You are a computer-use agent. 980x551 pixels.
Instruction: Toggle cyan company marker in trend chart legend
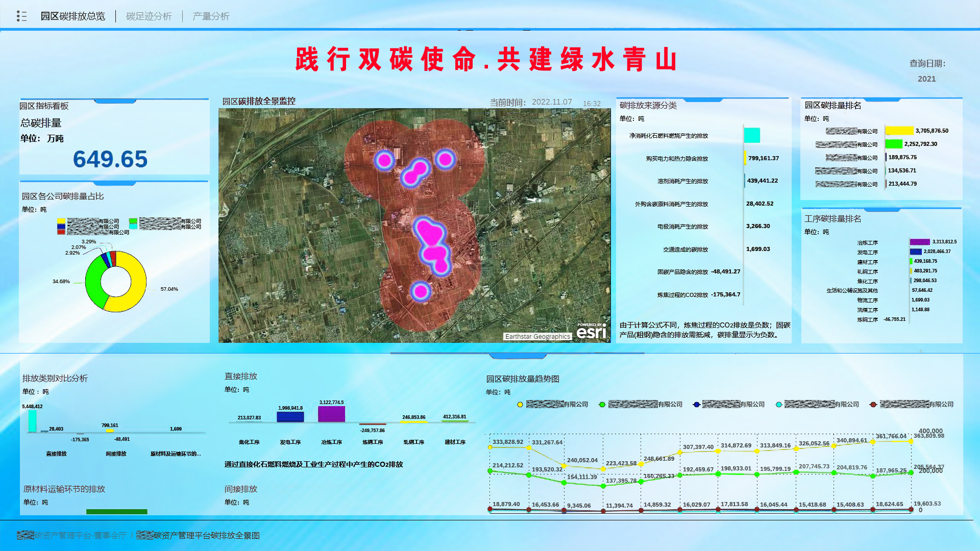click(779, 404)
